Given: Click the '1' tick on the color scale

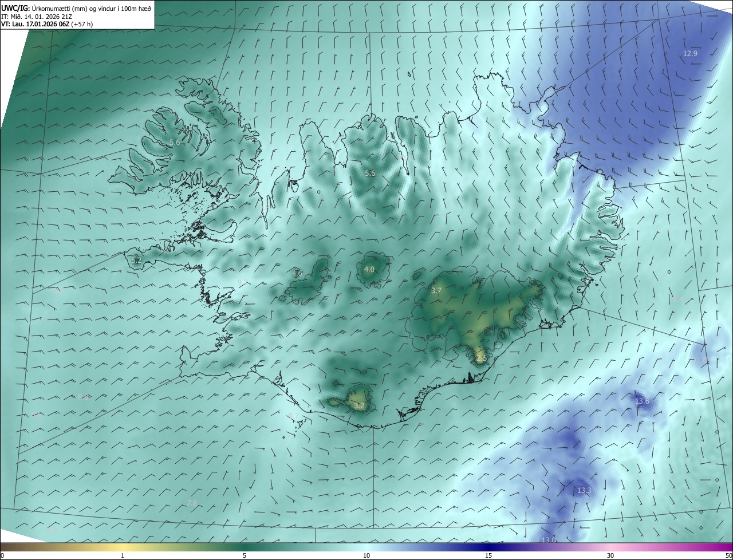Looking at the screenshot, I should point(123,555).
